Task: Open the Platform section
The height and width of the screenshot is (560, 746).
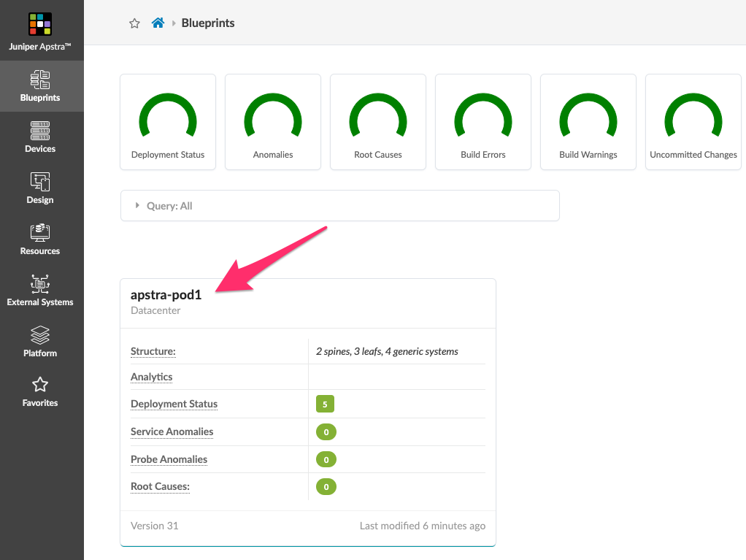Action: tap(40, 342)
